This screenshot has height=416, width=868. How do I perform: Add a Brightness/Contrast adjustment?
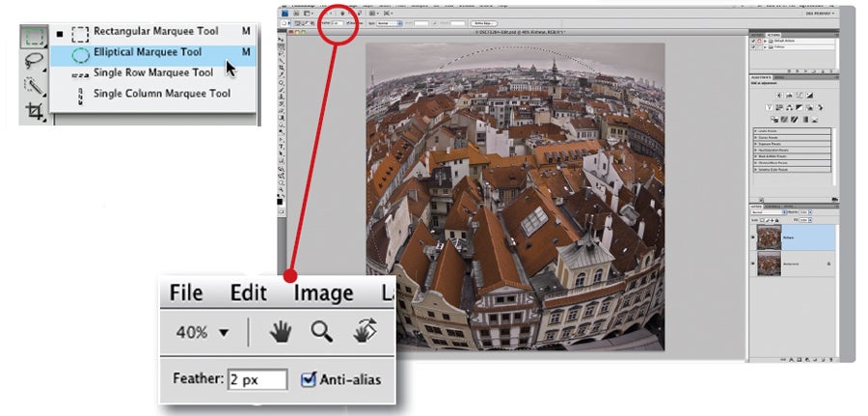[779, 96]
